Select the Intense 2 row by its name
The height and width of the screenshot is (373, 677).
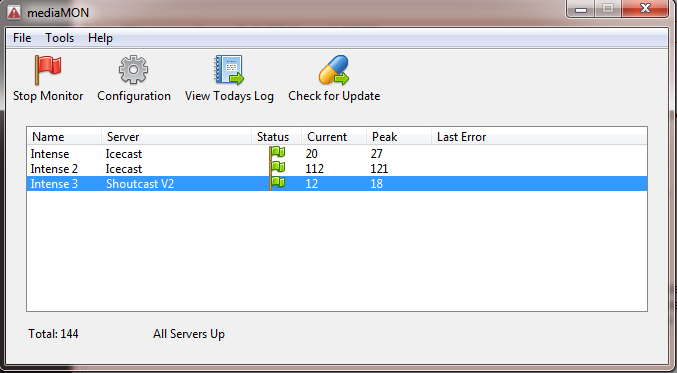click(54, 169)
